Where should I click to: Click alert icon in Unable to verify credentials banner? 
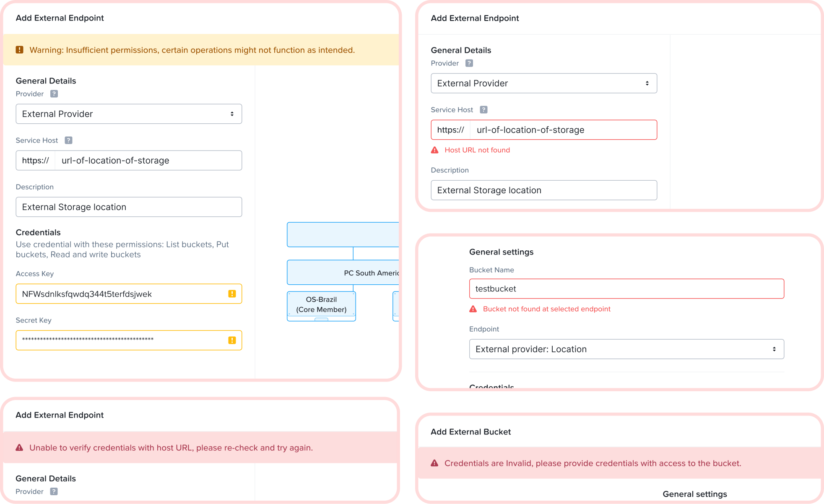pyautogui.click(x=19, y=448)
